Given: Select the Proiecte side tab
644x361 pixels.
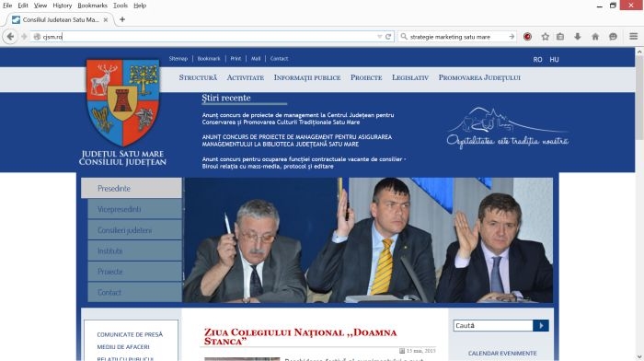Looking at the screenshot, I should pyautogui.click(x=134, y=272).
